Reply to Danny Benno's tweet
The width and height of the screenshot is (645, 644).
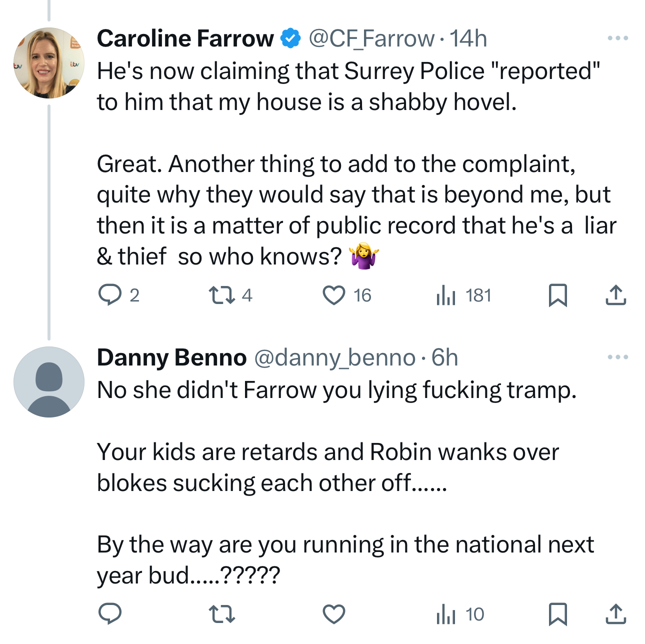click(110, 614)
